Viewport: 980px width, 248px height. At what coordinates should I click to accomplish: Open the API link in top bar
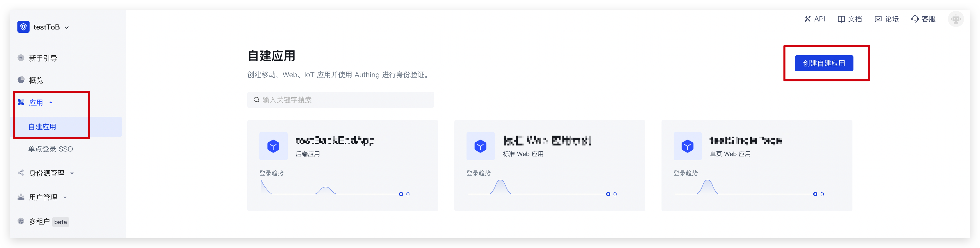tap(815, 19)
